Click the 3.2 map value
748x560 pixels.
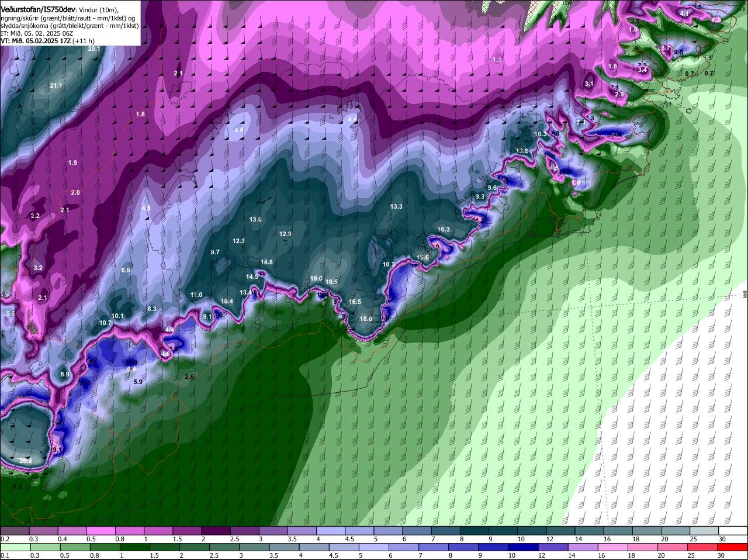point(38,268)
